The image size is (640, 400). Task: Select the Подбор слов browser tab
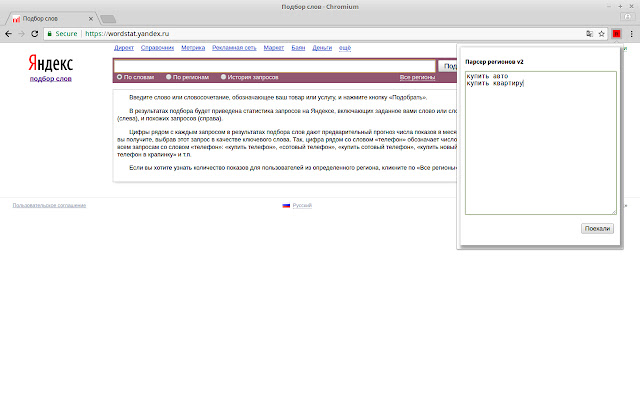tap(51, 19)
